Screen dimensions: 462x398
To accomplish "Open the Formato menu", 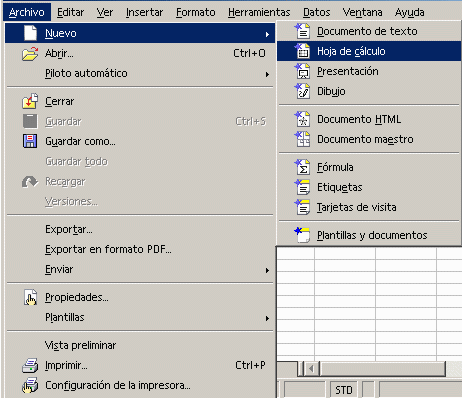I will click(x=195, y=12).
